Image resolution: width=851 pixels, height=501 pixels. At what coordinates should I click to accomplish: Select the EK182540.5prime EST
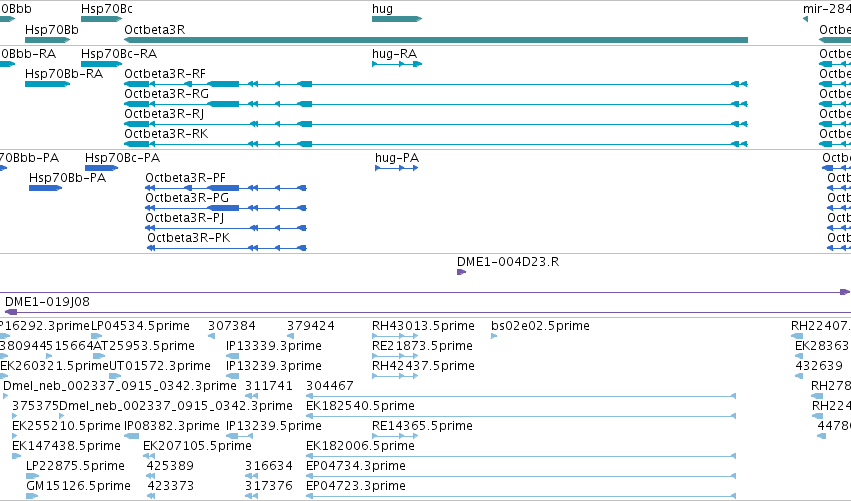click(521, 416)
